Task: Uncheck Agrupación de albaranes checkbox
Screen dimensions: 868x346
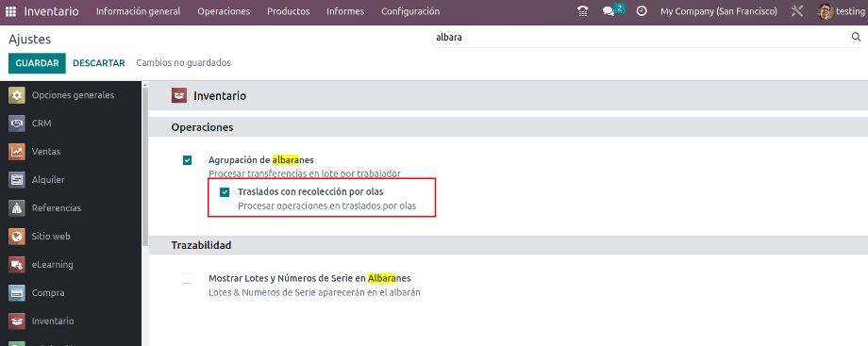Action: point(187,160)
